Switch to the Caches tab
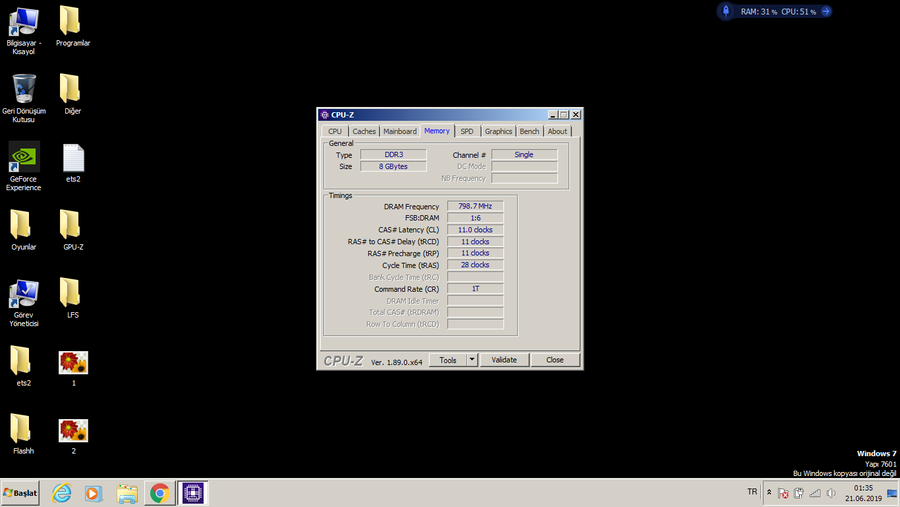Image resolution: width=900 pixels, height=507 pixels. pos(364,131)
